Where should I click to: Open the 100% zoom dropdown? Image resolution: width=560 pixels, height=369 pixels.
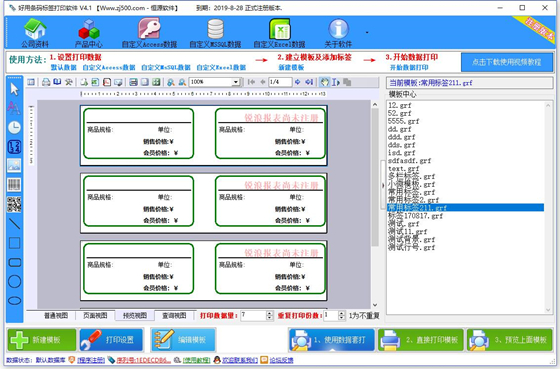(236, 82)
